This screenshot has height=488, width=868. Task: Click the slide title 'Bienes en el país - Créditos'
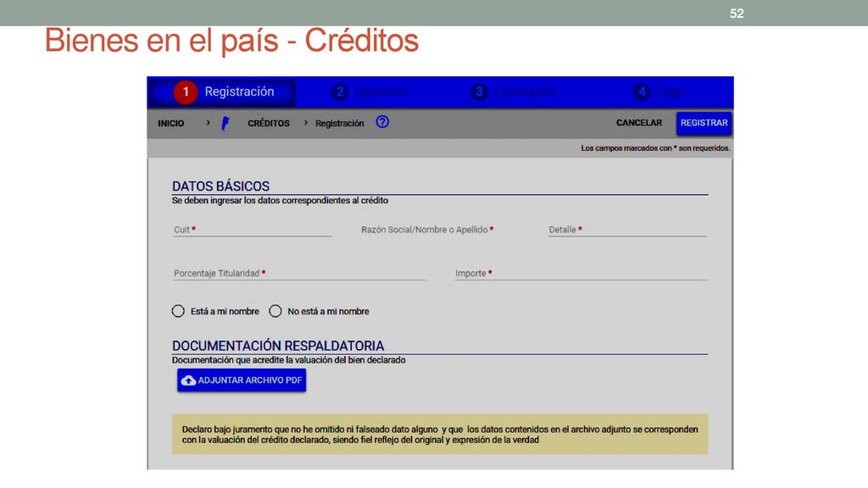pos(231,41)
